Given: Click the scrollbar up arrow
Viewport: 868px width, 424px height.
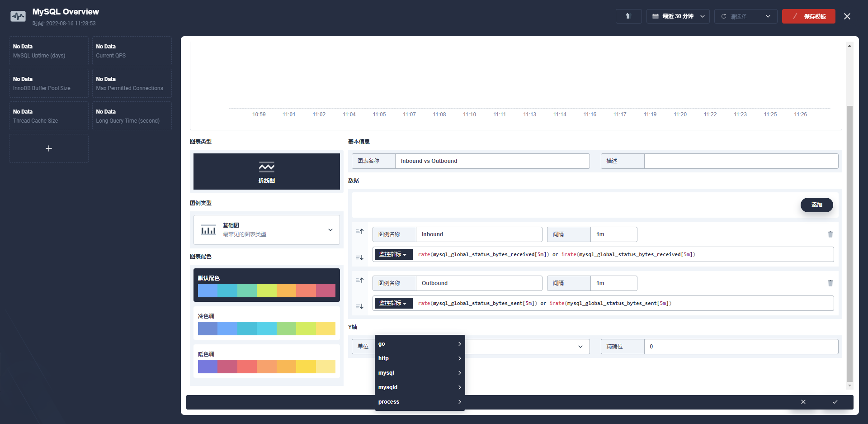Looking at the screenshot, I should [849, 46].
